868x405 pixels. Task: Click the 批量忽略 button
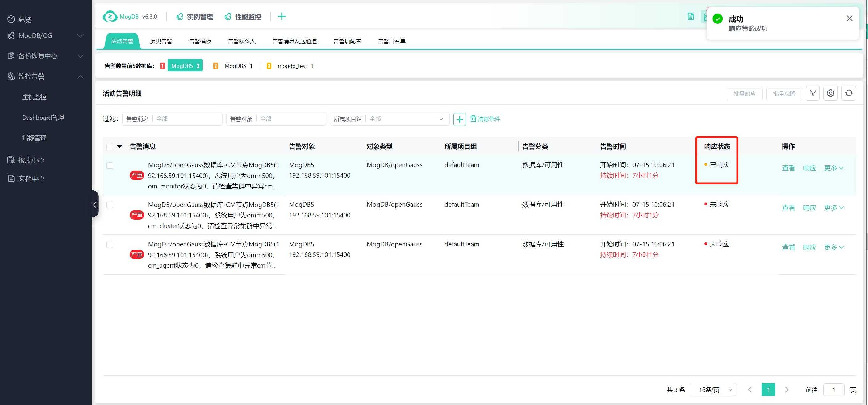tap(784, 93)
